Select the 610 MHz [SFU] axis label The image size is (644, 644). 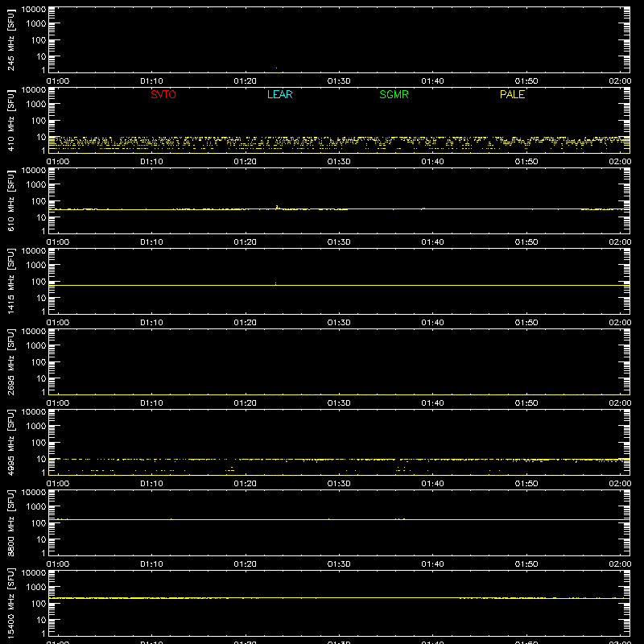(10, 200)
